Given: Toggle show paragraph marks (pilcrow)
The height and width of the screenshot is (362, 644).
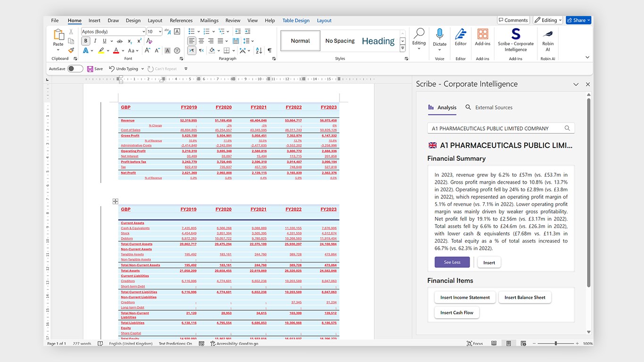Looking at the screenshot, I should point(269,50).
